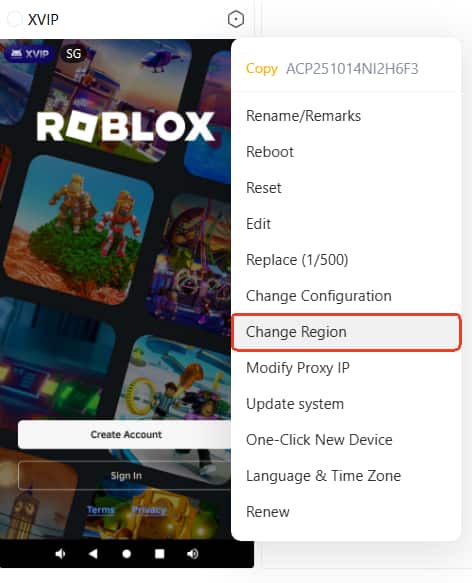Select One-Click New Device entry

pyautogui.click(x=346, y=439)
